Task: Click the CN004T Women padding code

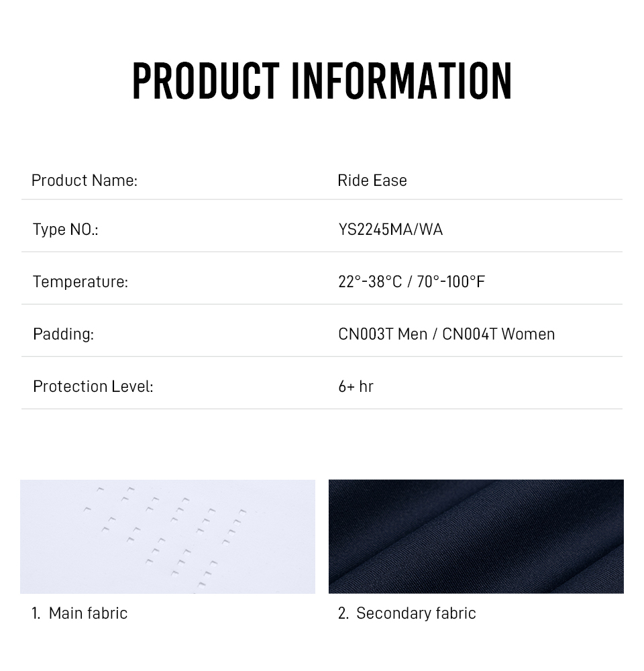Action: (498, 333)
